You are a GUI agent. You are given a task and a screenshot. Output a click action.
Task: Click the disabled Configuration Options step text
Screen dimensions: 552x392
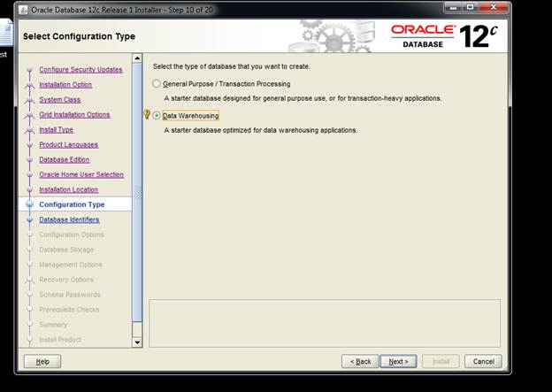pyautogui.click(x=72, y=234)
